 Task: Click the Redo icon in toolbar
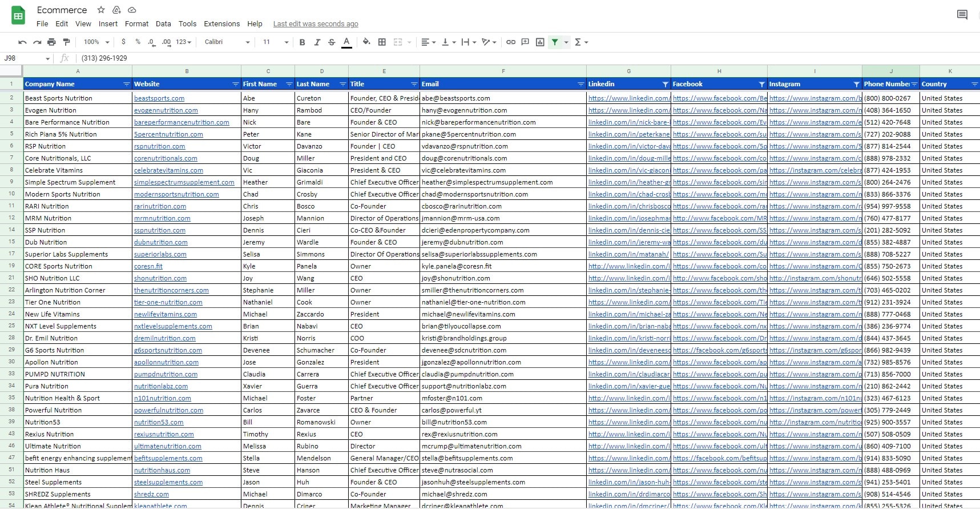coord(37,42)
